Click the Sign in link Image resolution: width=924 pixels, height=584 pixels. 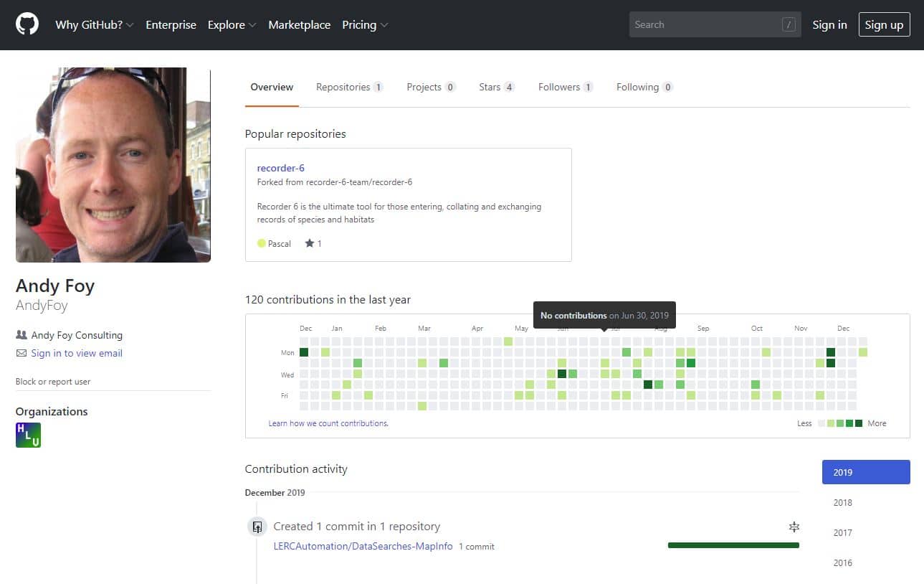point(829,24)
